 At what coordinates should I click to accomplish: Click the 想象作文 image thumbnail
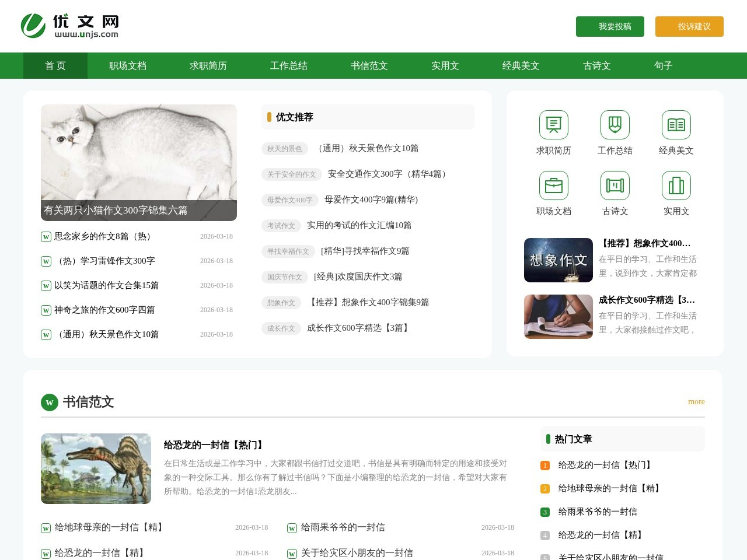pyautogui.click(x=558, y=260)
